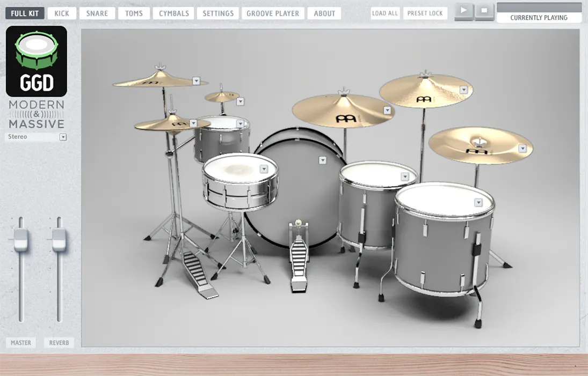Open the Stereo output dropdown

click(63, 137)
